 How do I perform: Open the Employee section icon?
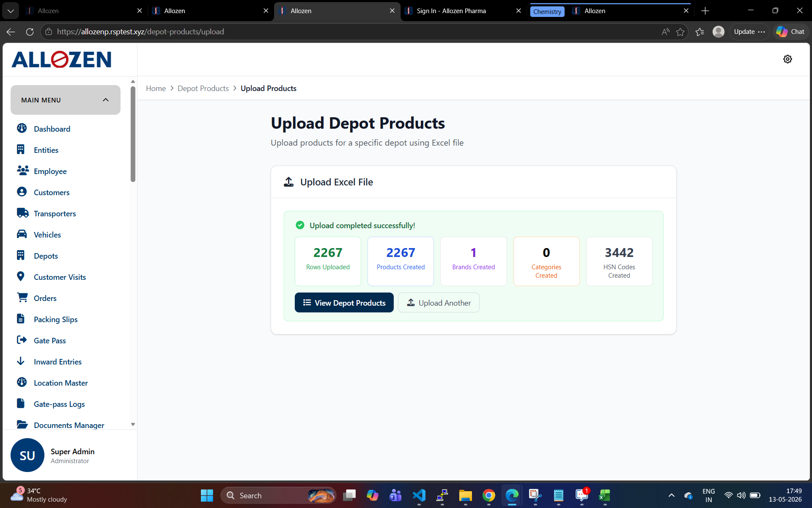pos(22,171)
